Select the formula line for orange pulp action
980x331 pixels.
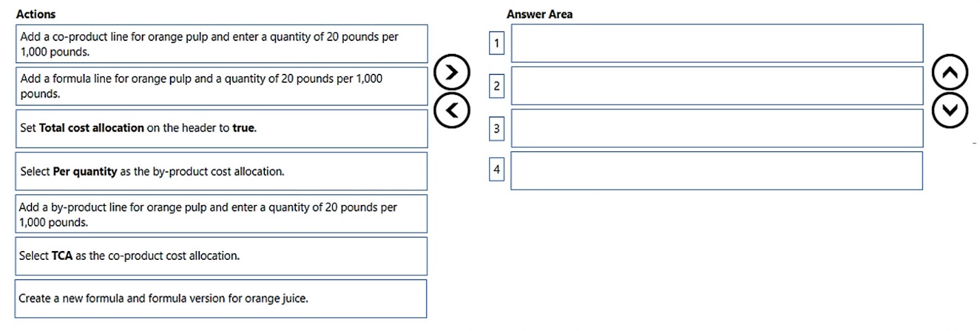(x=221, y=86)
